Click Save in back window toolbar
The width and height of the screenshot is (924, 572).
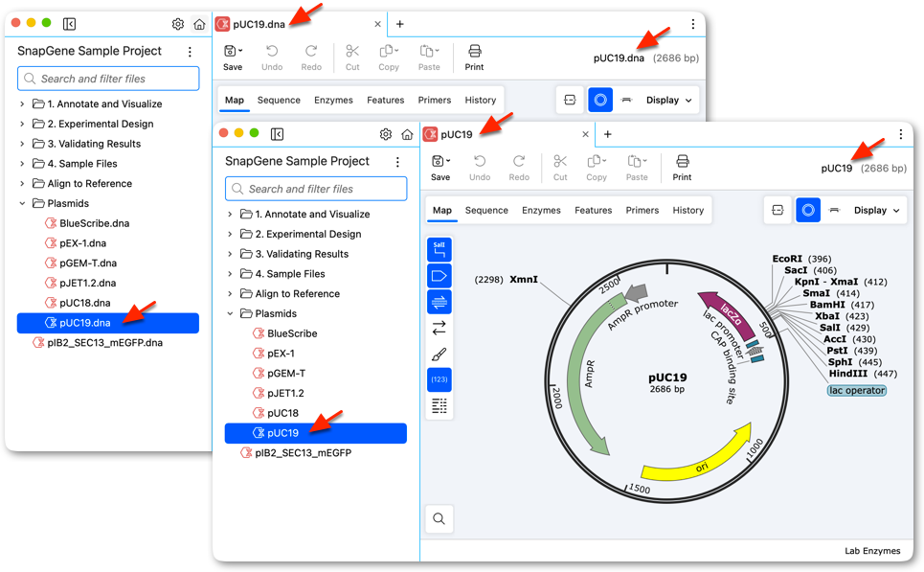point(233,57)
